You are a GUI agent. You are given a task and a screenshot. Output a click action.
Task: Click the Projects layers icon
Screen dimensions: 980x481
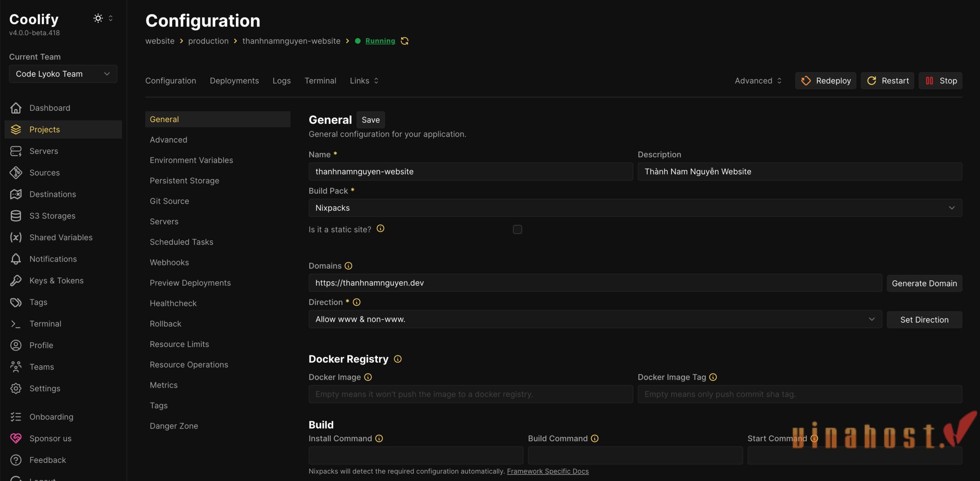click(16, 129)
